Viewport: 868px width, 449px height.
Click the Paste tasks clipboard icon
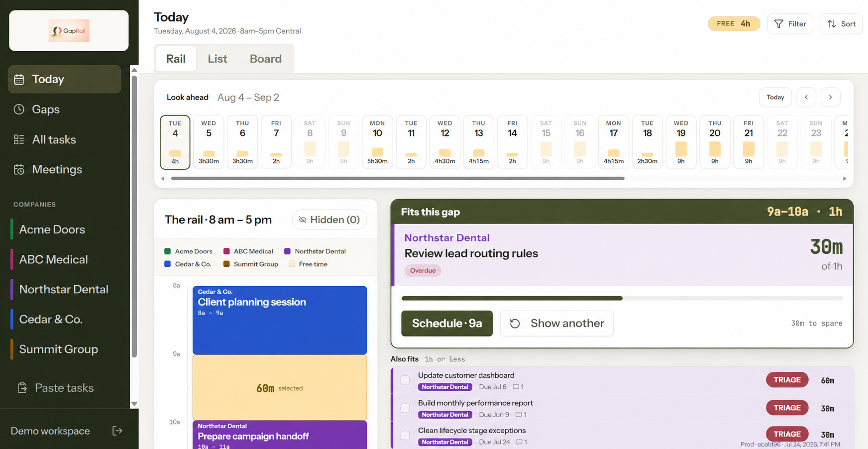pyautogui.click(x=22, y=388)
